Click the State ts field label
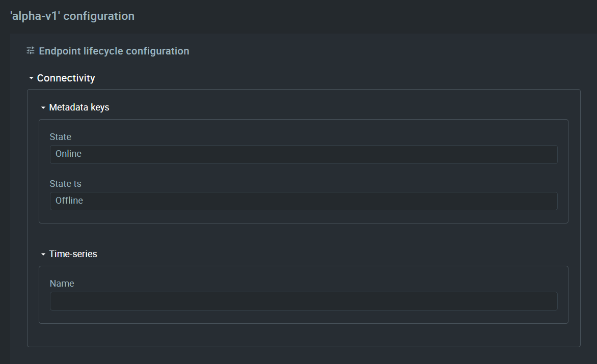The height and width of the screenshot is (364, 597). coord(65,184)
